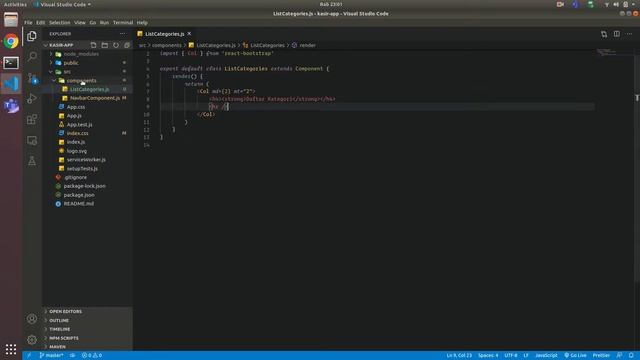Open App.test.js in Explorer
Viewport: 640px width, 360px height.
(x=87, y=124)
